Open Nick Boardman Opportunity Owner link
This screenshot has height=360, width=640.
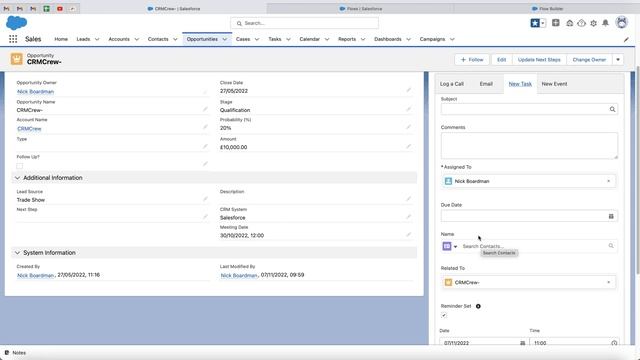click(36, 91)
